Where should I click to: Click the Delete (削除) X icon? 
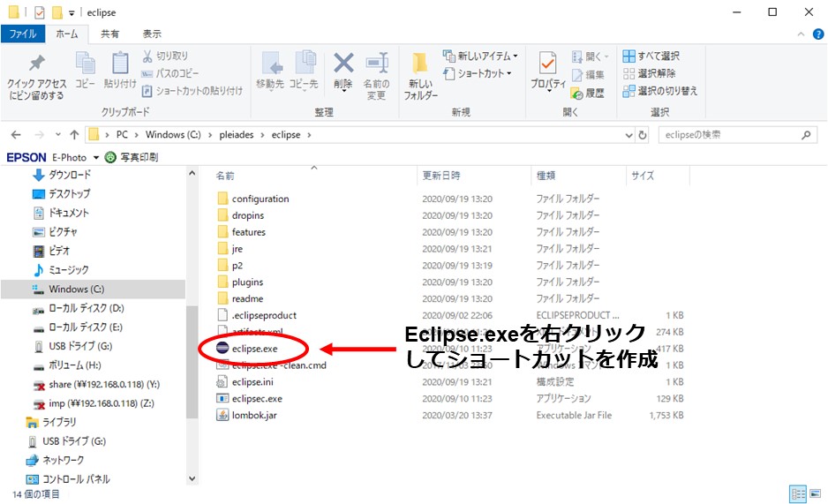pos(343,64)
